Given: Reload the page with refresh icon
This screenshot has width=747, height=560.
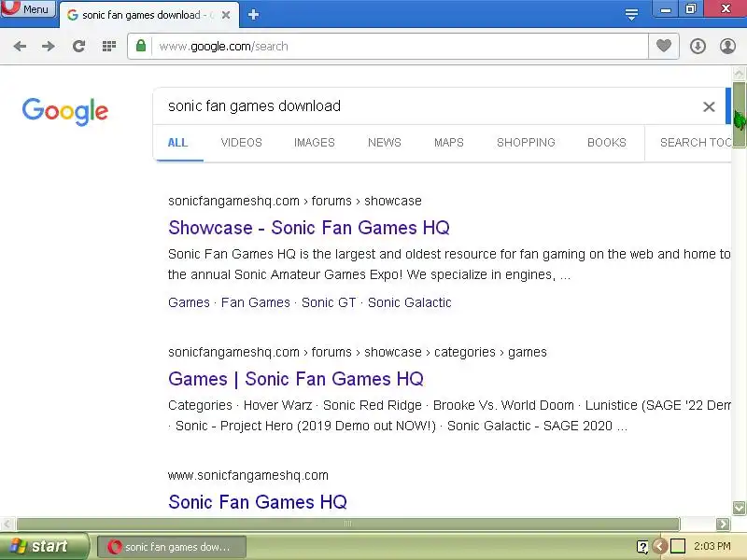Looking at the screenshot, I should coord(78,46).
